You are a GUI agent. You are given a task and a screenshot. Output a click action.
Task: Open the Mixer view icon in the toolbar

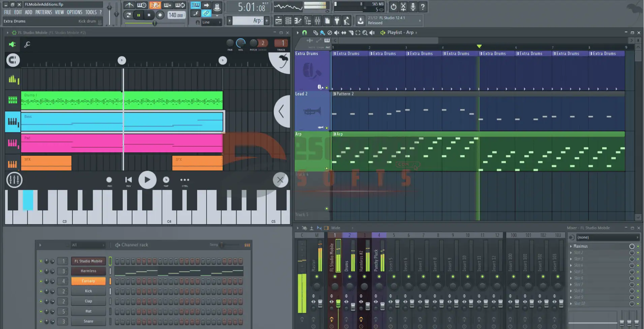pyautogui.click(x=317, y=21)
